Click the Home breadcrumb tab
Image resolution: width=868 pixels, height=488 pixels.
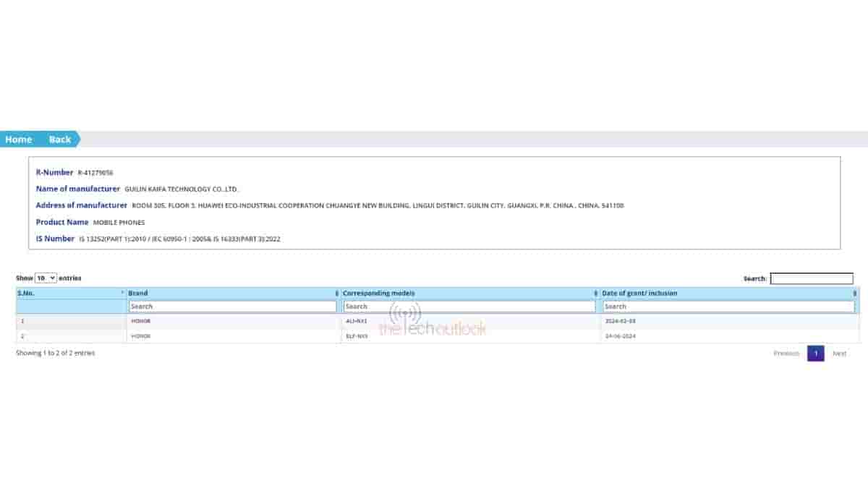(19, 140)
